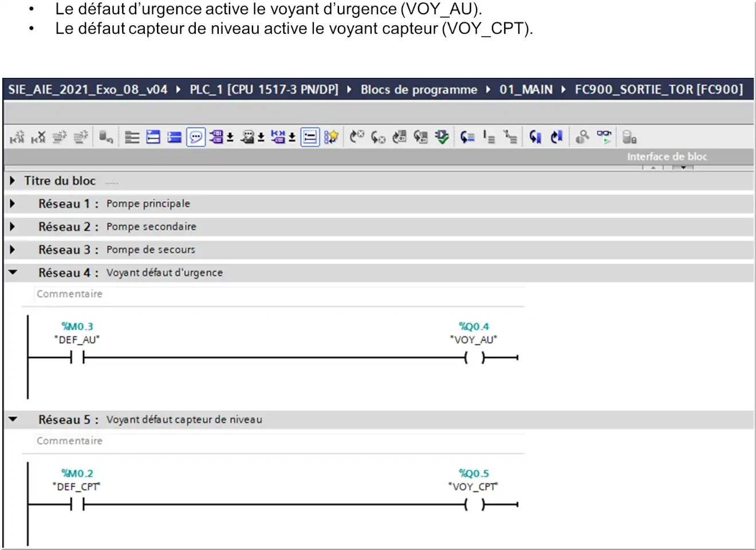The height and width of the screenshot is (550, 756).
Task: Click address %M0.2
Action: click(77, 473)
